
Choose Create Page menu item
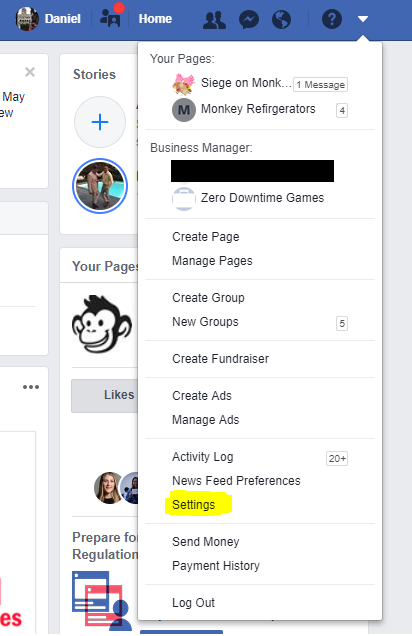pyautogui.click(x=206, y=236)
